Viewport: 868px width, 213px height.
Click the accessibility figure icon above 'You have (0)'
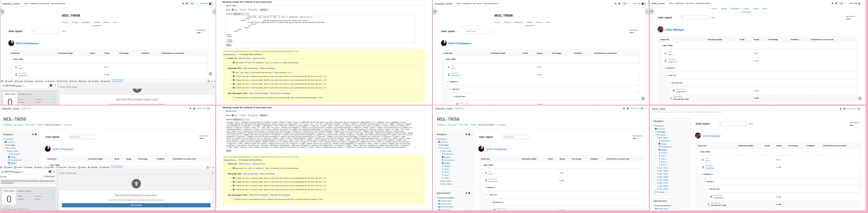pyautogui.click(x=136, y=184)
